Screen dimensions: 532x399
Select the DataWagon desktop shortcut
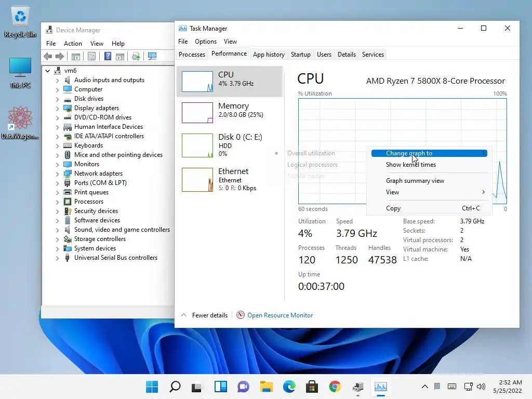tap(20, 123)
